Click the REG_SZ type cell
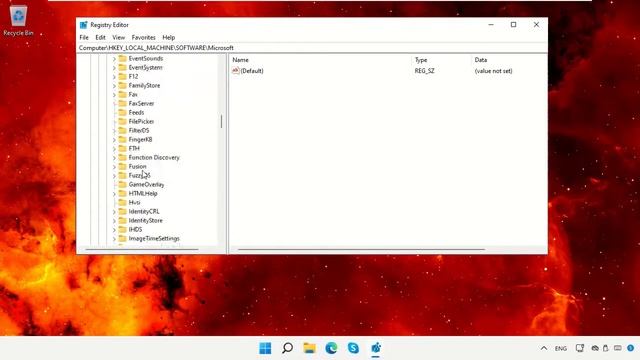This screenshot has width=640, height=360. (x=424, y=71)
